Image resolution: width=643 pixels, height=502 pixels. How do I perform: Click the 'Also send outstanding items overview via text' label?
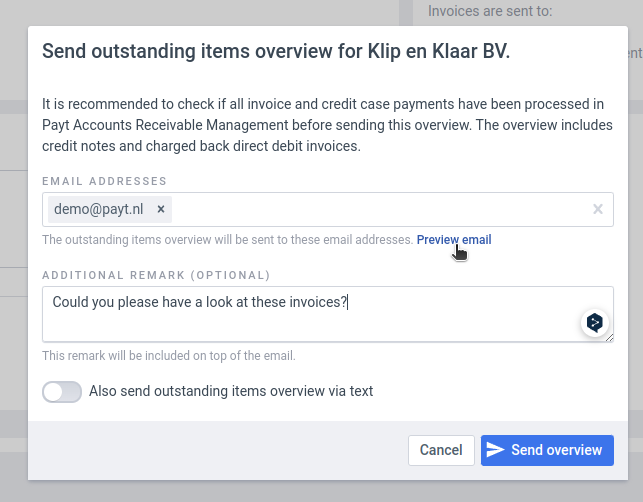click(231, 391)
